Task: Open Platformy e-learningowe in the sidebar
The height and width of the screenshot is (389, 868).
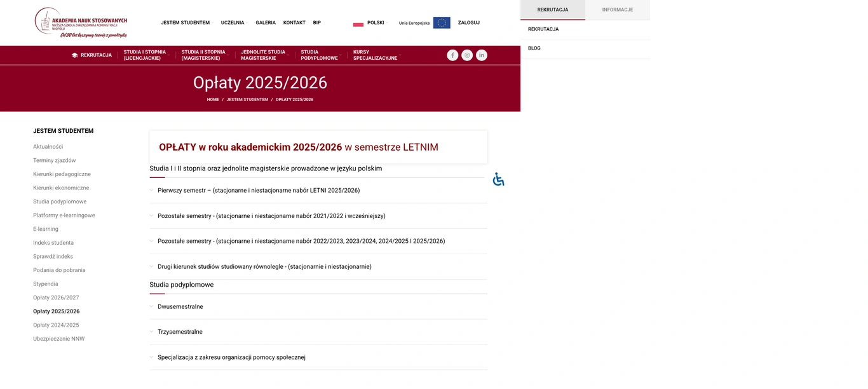Action: 64,215
